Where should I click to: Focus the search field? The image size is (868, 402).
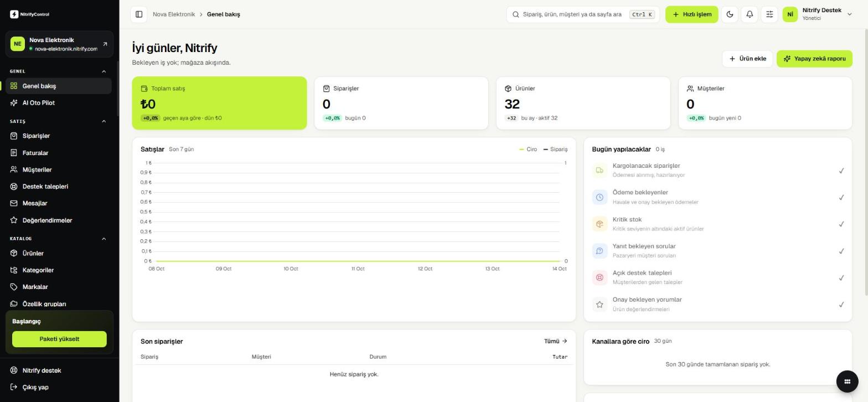[582, 14]
